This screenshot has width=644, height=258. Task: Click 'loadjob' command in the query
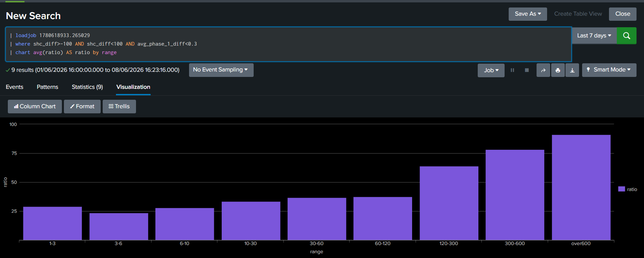26,35
